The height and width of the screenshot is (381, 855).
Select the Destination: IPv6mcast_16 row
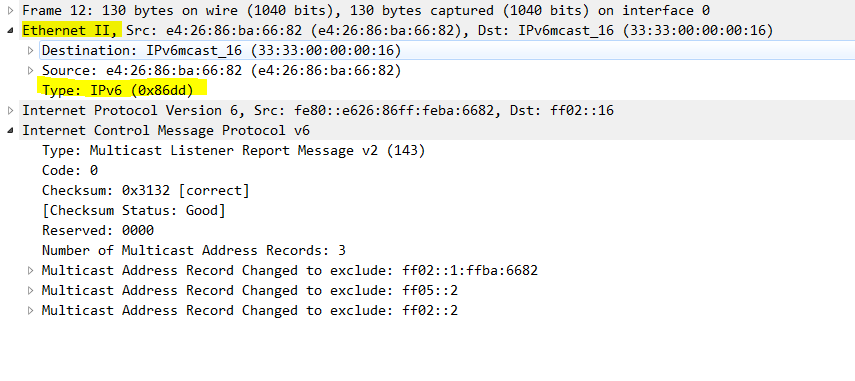(221, 51)
